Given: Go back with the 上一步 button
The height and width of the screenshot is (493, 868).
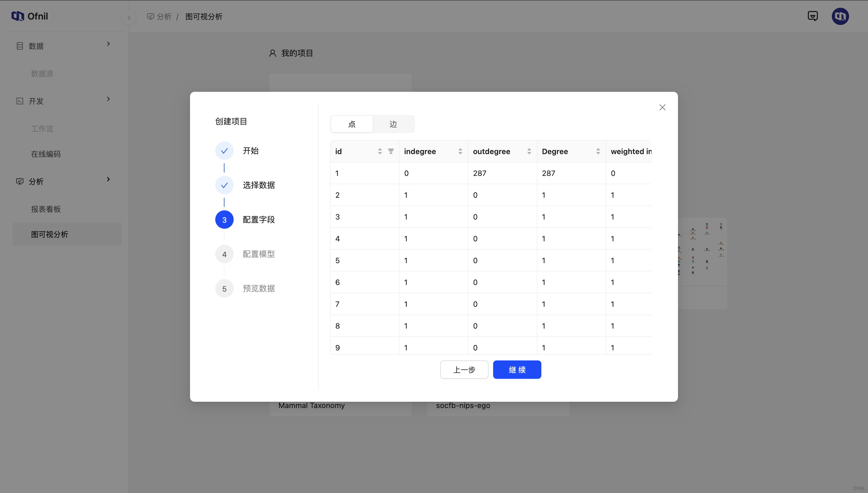Looking at the screenshot, I should coord(464,369).
